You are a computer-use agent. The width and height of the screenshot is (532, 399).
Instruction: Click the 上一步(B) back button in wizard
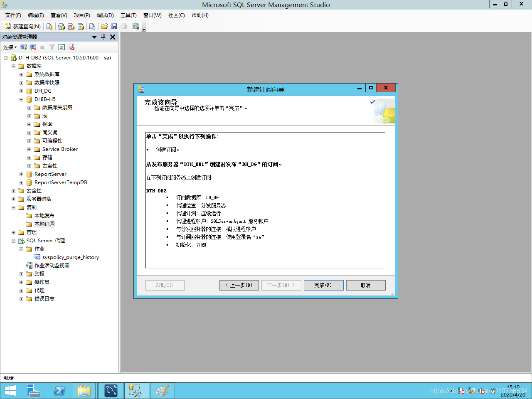tap(239, 285)
